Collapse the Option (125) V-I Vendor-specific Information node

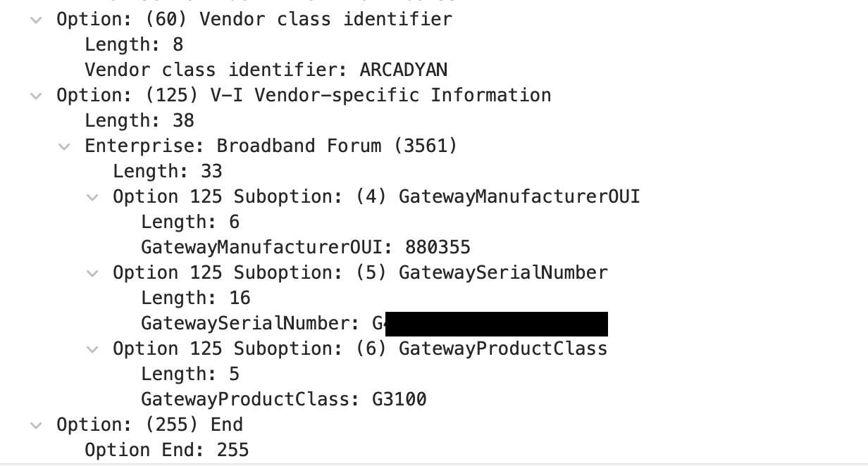36,95
